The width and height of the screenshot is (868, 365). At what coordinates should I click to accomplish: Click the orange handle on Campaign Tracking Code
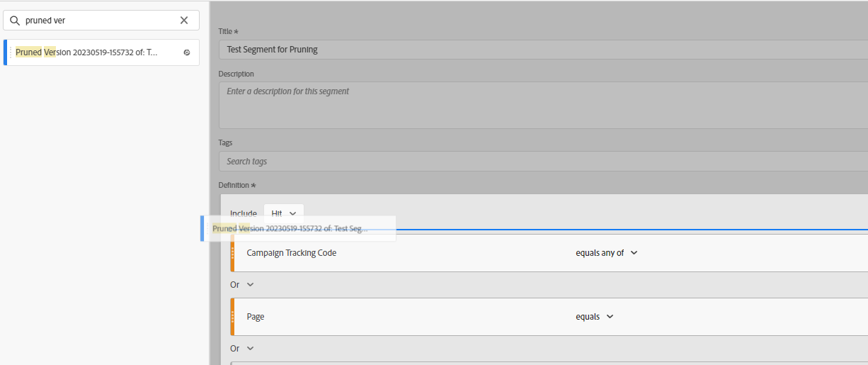point(232,253)
